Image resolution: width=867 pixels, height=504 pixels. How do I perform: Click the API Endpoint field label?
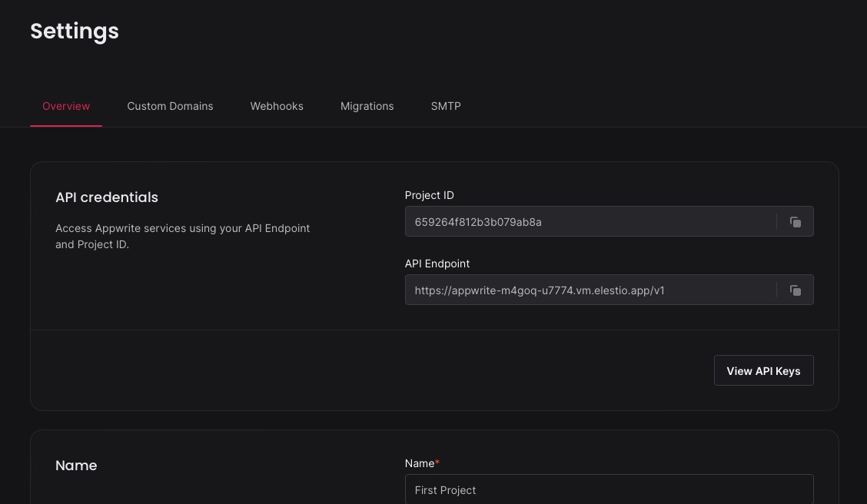click(437, 264)
